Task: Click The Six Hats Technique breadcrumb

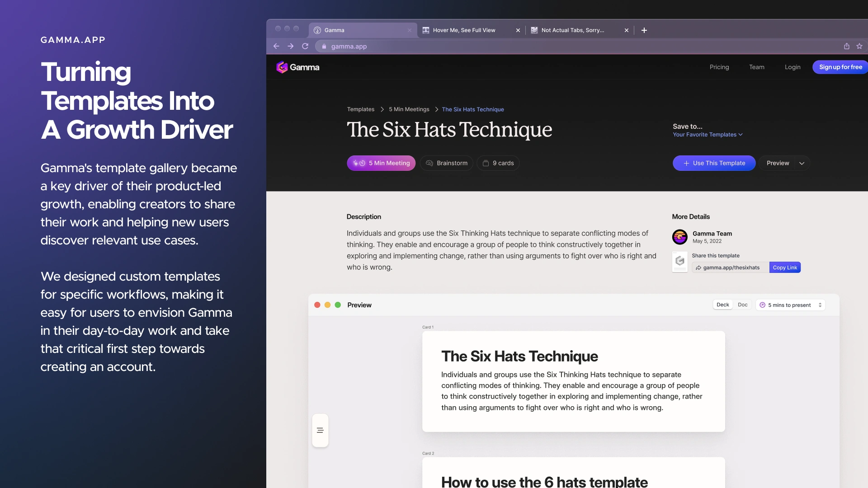Action: pos(473,109)
